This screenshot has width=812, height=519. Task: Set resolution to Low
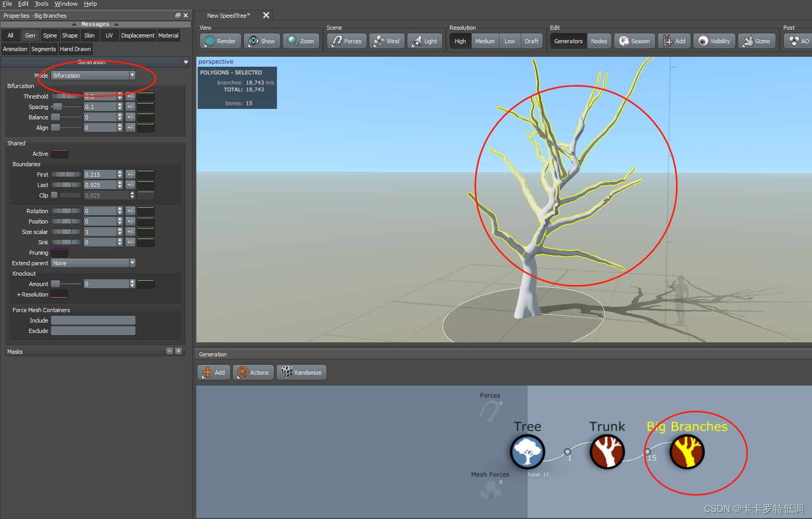pyautogui.click(x=509, y=41)
